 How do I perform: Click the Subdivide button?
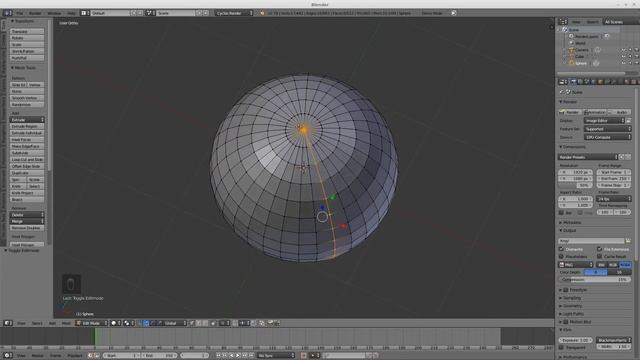27,153
